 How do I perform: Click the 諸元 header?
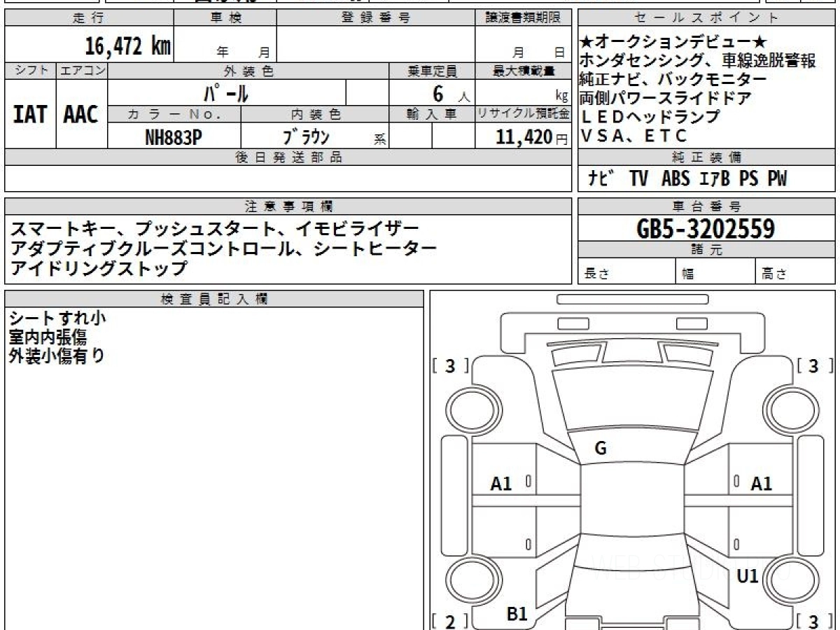pos(707,250)
